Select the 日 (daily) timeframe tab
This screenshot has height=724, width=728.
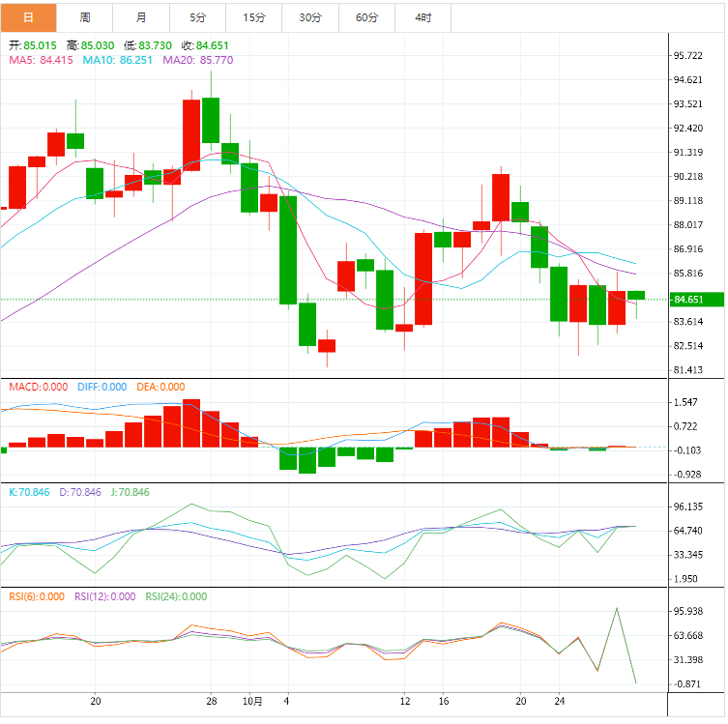coord(28,17)
